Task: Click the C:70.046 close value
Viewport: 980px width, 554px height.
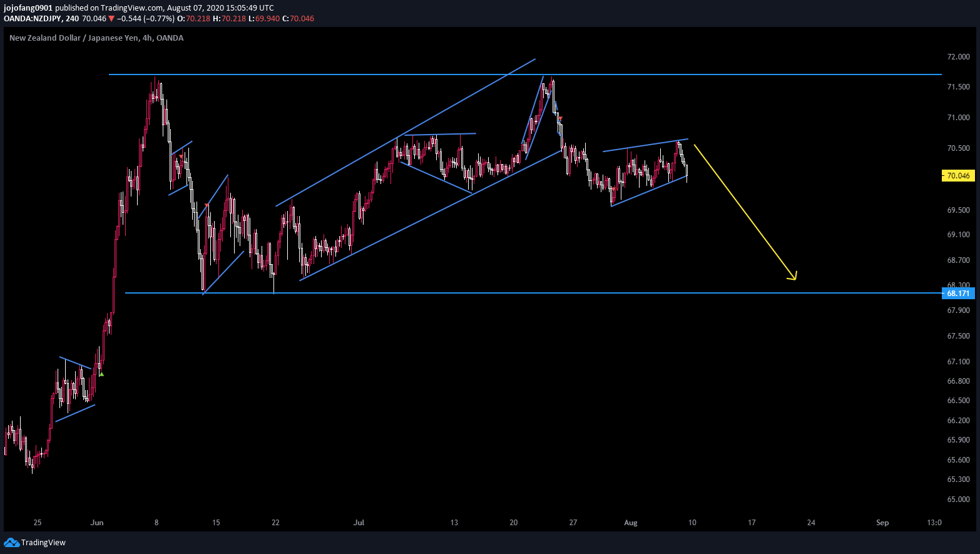Action: pos(299,19)
